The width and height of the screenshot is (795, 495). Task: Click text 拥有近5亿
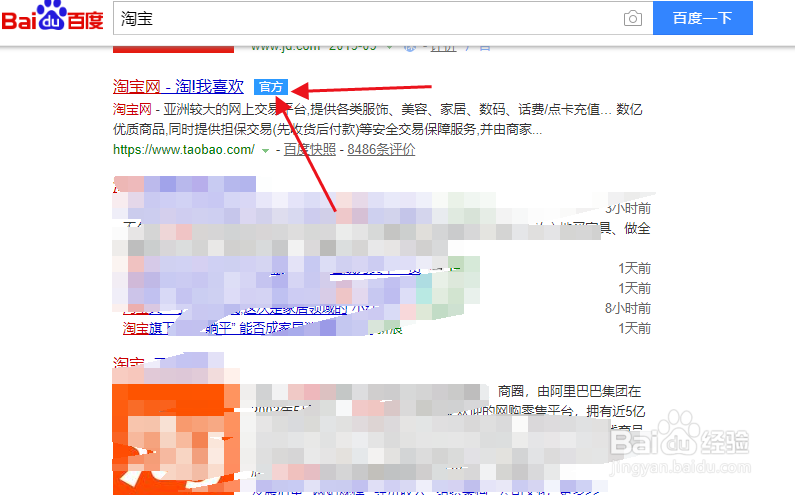pos(616,411)
